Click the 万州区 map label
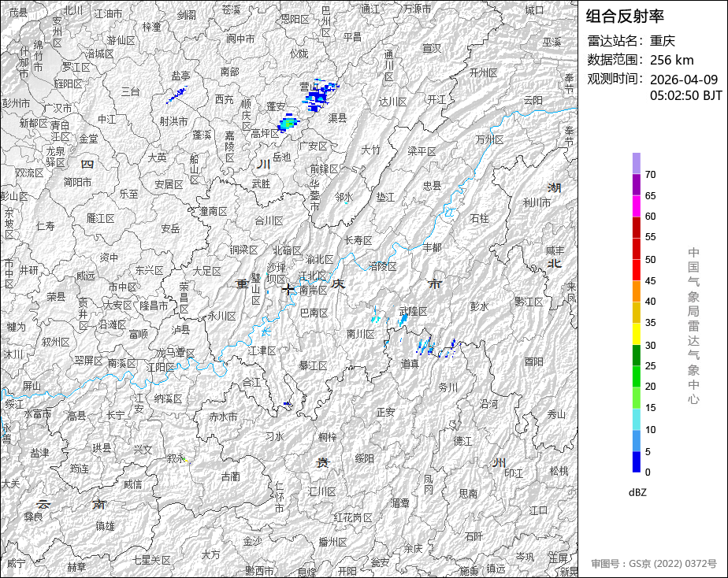728x578 pixels. pyautogui.click(x=490, y=140)
